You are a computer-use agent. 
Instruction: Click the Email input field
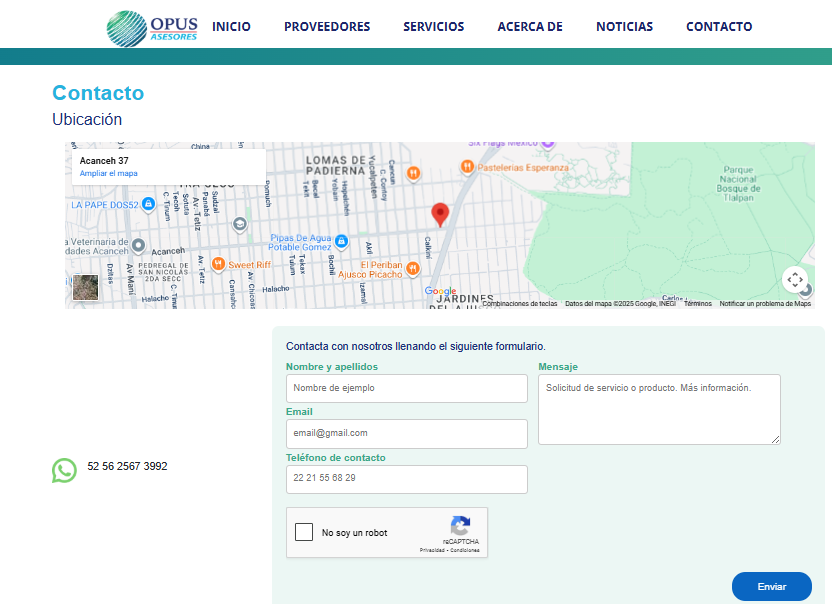[406, 434]
